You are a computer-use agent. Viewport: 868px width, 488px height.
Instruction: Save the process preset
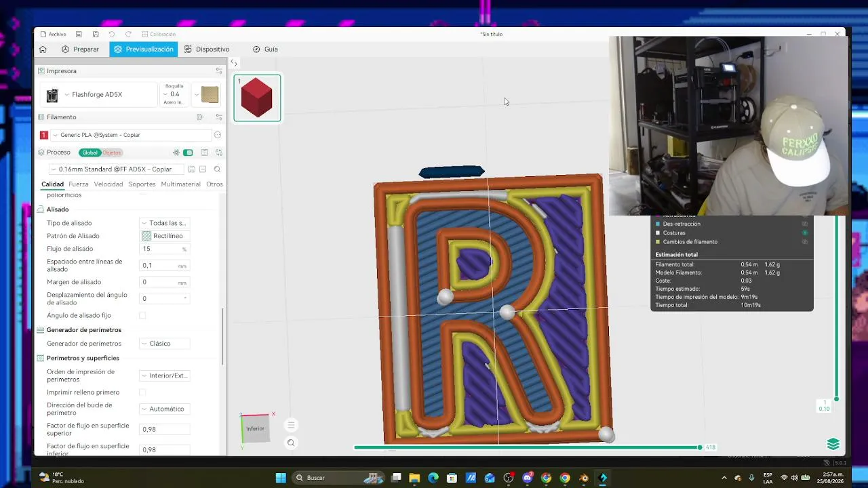tap(192, 169)
